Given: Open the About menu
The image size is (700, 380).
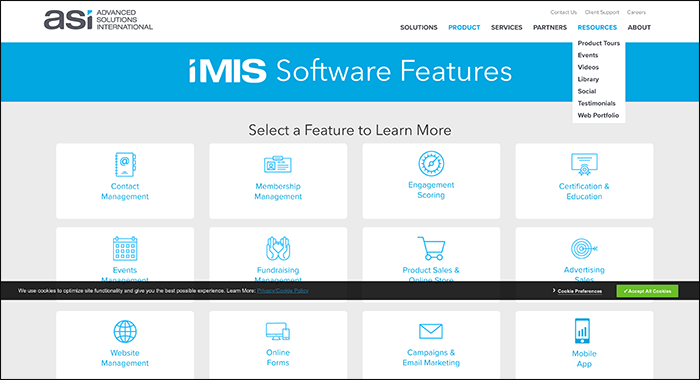Looking at the screenshot, I should (x=639, y=28).
